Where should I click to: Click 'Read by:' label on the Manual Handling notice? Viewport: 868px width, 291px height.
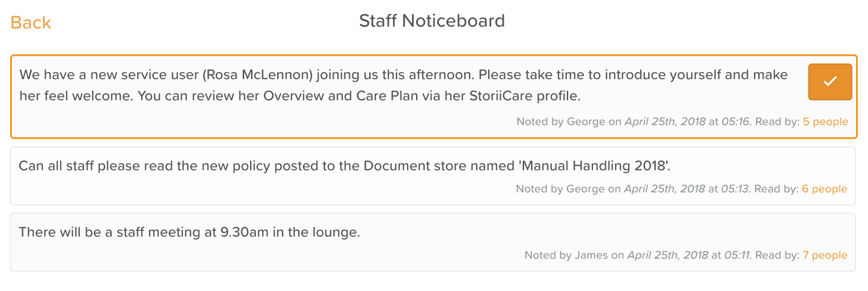(x=776, y=189)
